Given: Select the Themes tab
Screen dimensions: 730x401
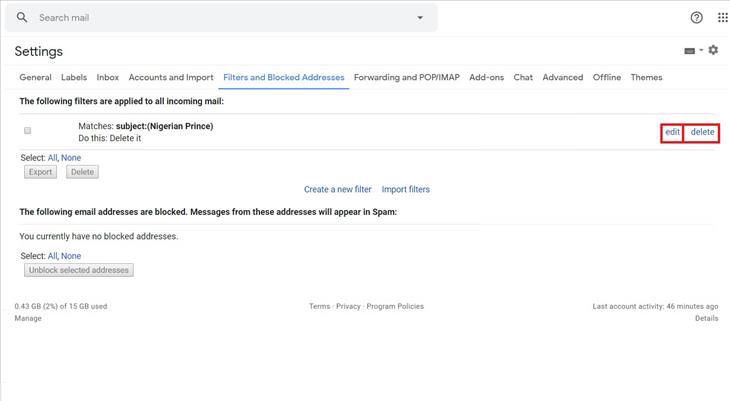Looking at the screenshot, I should coord(646,77).
